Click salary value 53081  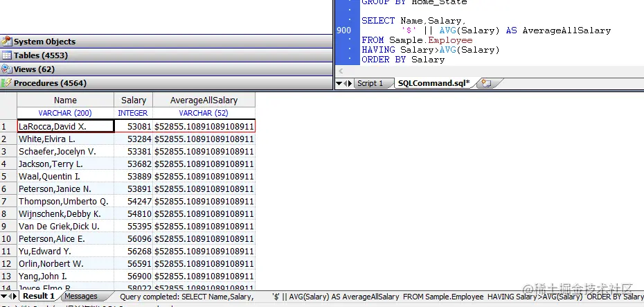click(x=134, y=127)
